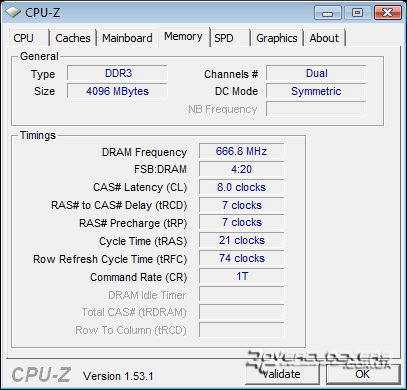Click the CPU-Z app icon in title bar
Viewport: 407px width, 390px height.
click(x=13, y=13)
